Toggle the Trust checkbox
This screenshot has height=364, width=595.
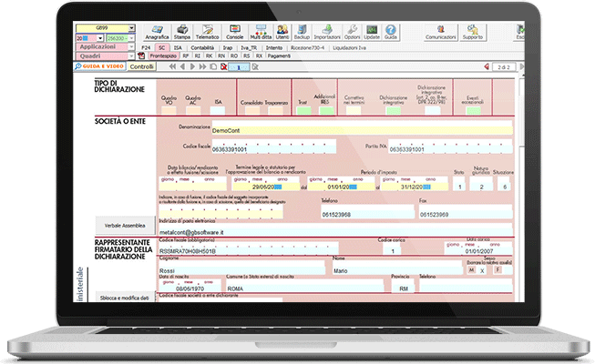click(302, 111)
